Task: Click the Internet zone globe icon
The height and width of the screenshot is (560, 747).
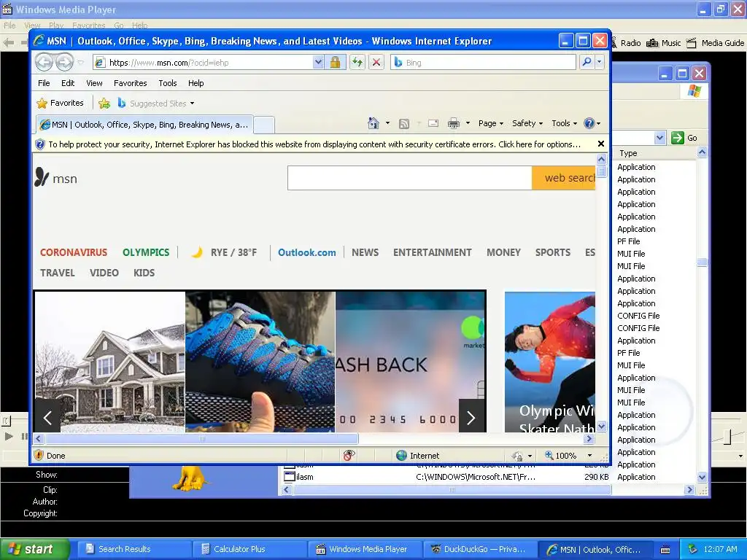Action: (x=402, y=455)
